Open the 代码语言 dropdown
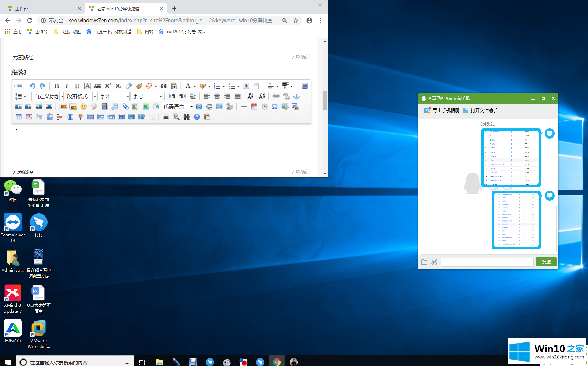The image size is (588, 366). (177, 107)
